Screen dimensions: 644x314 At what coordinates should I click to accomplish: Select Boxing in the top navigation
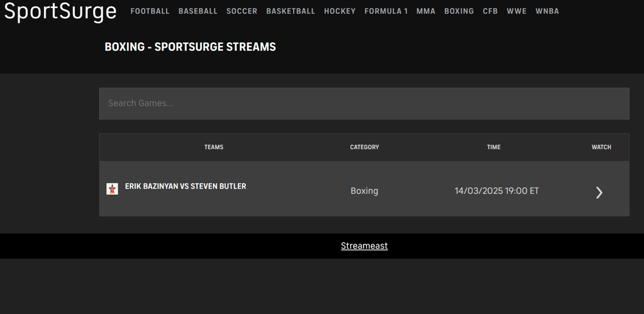tap(458, 11)
